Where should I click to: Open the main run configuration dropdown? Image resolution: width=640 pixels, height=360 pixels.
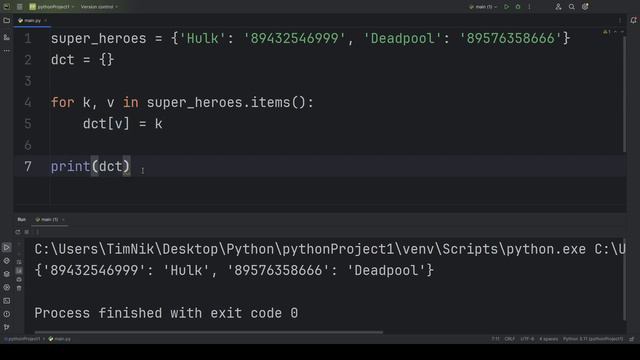point(483,7)
